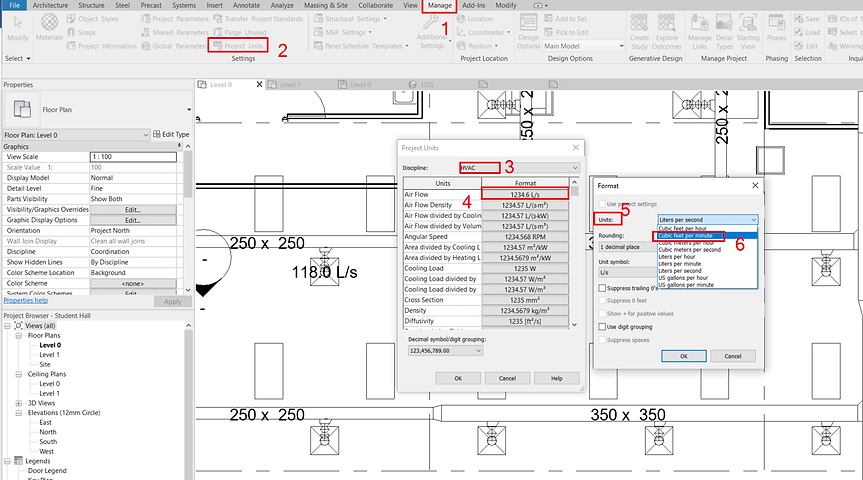Viewport: 863px width, 480px height.
Task: Open Coordinates menu
Action: (483, 32)
